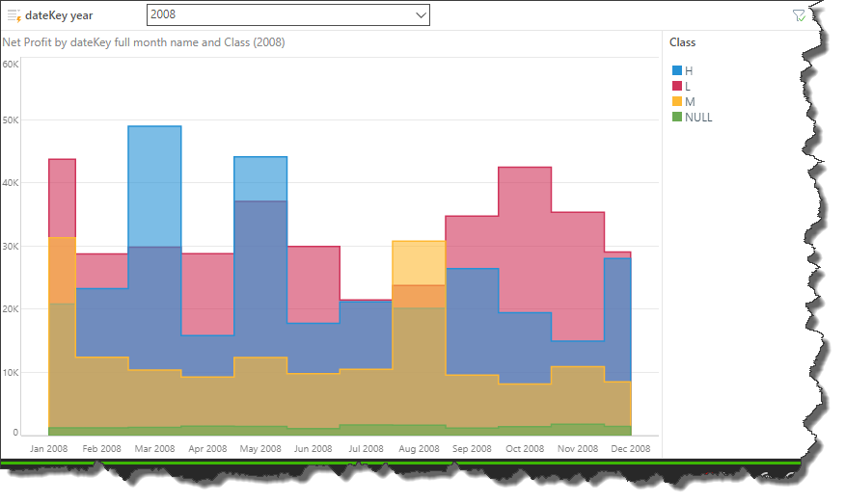The image size is (845, 504).
Task: Click the orange M legend swatch
Action: pyautogui.click(x=677, y=102)
